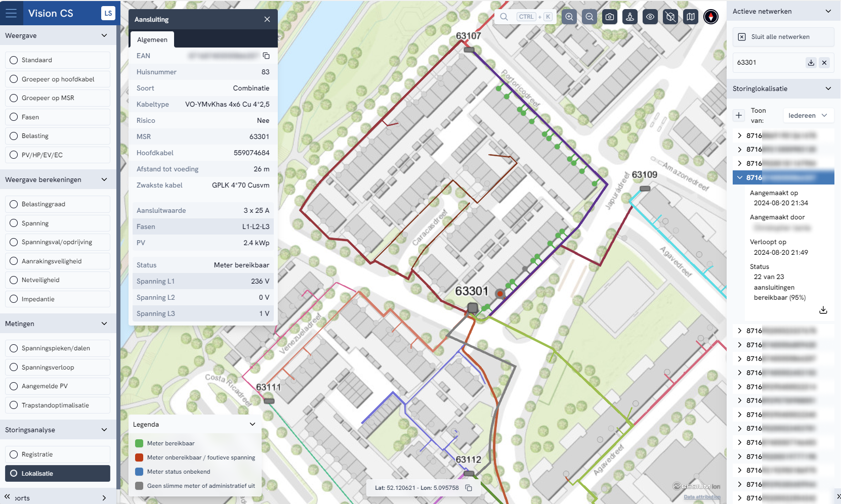Select the Belastinggraad calculation option

[58, 204]
